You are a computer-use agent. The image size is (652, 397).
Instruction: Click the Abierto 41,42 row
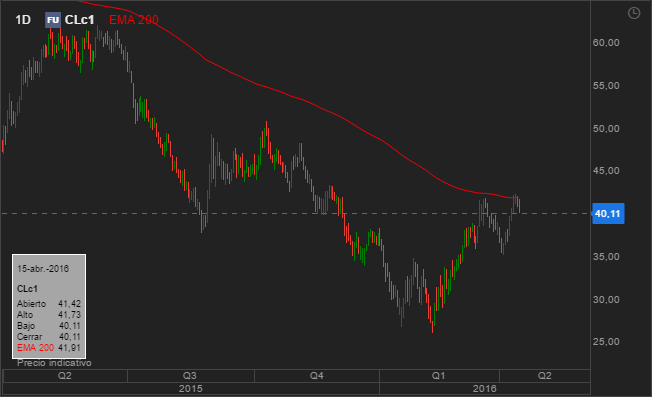pyautogui.click(x=49, y=304)
